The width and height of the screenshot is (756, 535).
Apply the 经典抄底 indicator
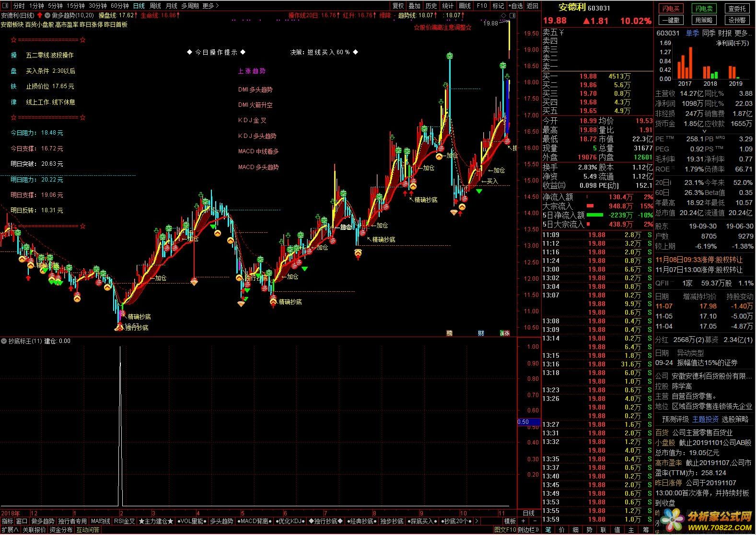[x=361, y=521]
